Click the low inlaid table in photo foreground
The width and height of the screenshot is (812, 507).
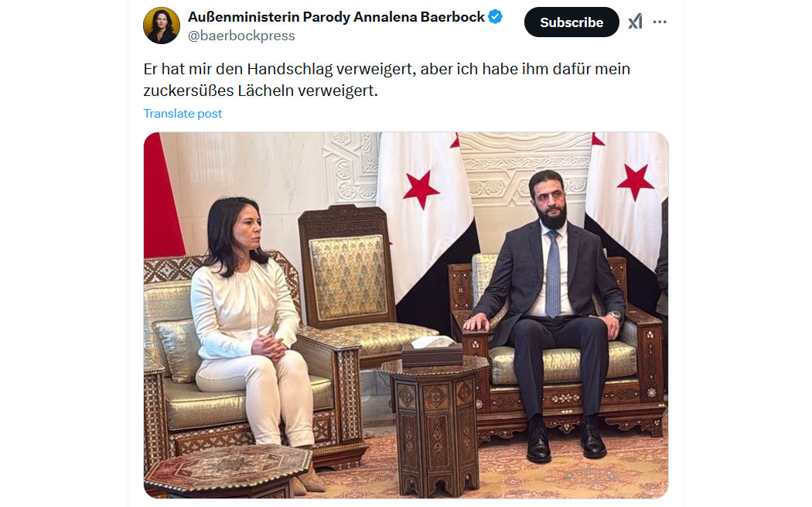click(x=228, y=471)
